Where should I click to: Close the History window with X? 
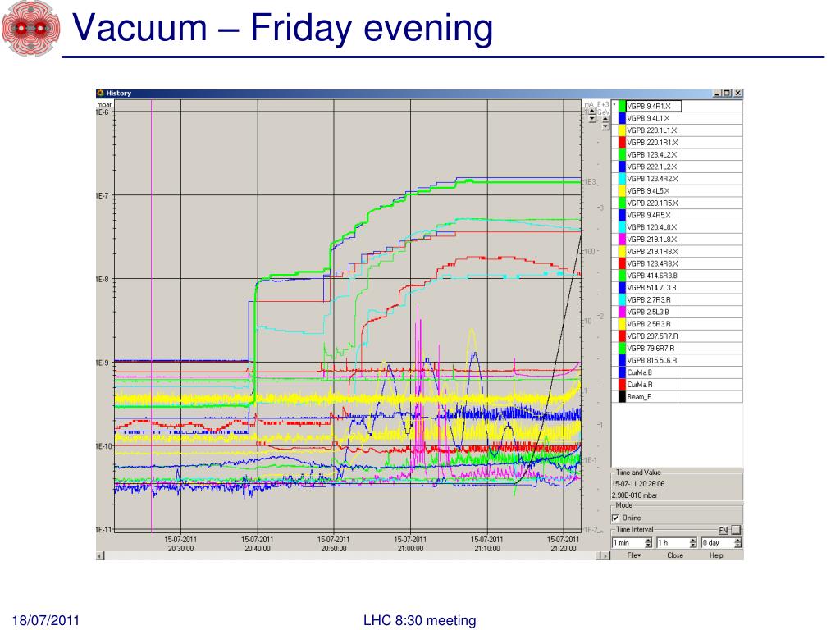point(737,94)
